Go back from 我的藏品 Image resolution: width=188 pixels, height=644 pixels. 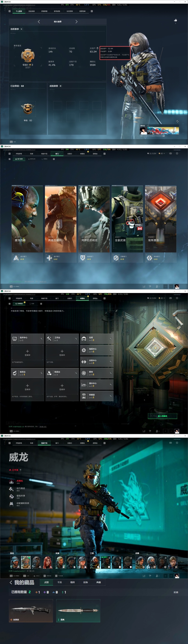point(11,582)
